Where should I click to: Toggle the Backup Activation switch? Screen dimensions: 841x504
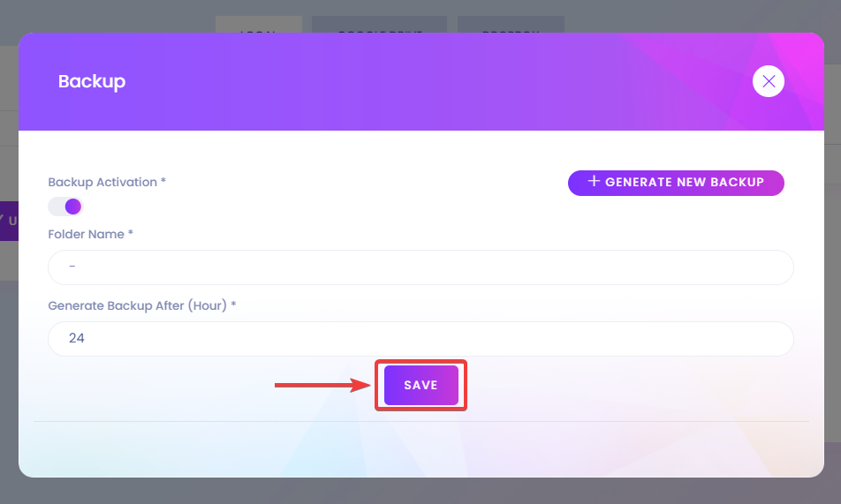[65, 207]
